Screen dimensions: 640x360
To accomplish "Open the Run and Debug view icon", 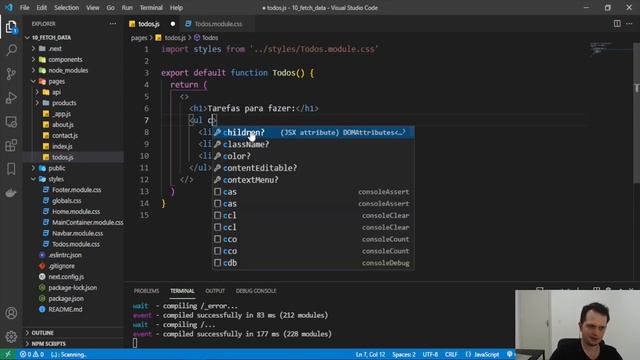I will pos(11,98).
